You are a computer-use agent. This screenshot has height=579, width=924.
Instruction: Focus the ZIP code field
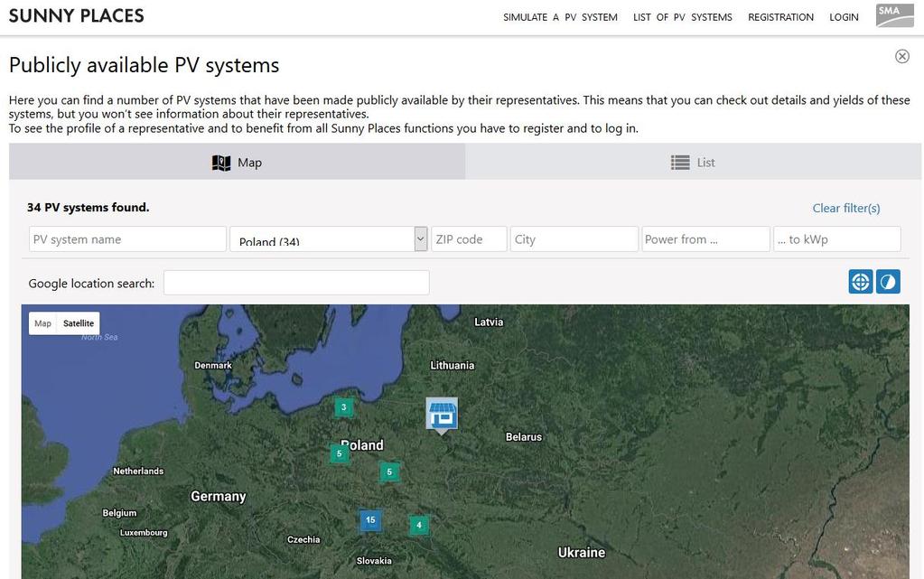click(469, 238)
